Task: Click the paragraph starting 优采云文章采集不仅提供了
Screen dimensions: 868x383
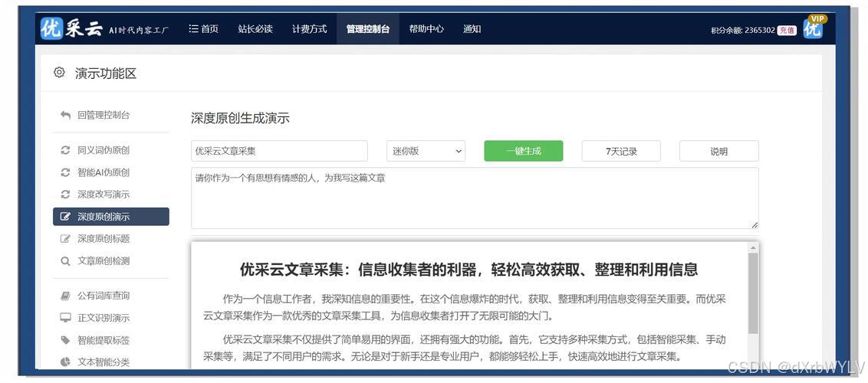Action: coord(465,349)
